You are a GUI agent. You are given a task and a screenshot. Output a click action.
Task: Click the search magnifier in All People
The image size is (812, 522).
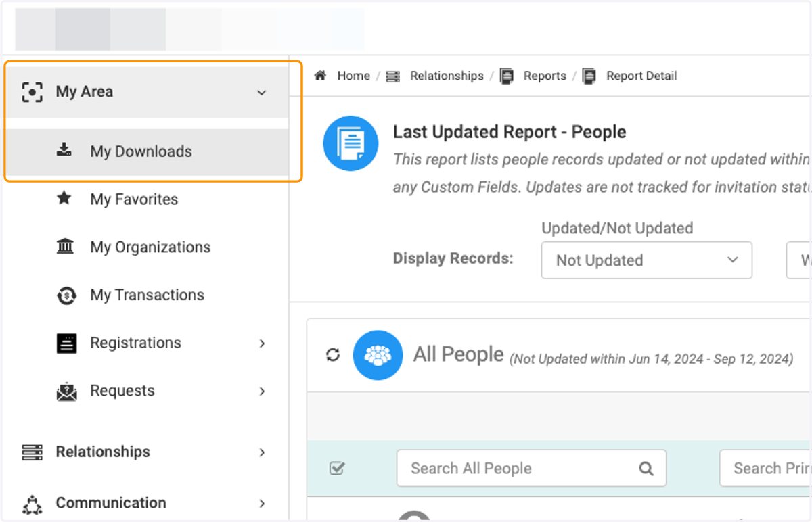(x=646, y=468)
